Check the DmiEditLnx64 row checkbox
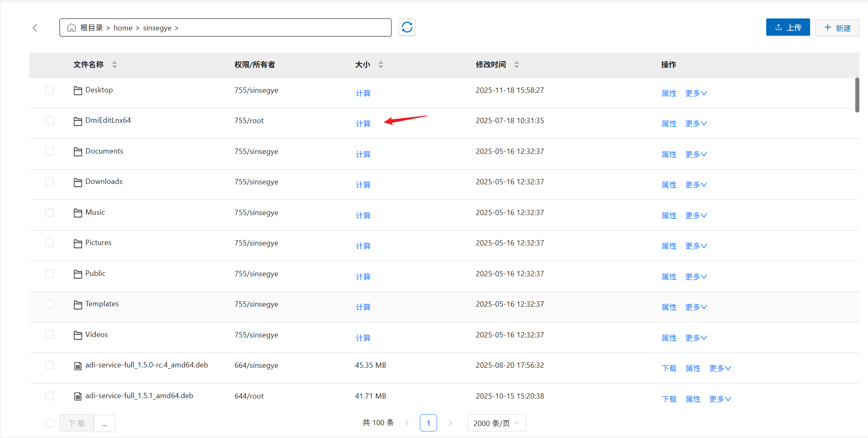This screenshot has height=438, width=868. tap(50, 120)
